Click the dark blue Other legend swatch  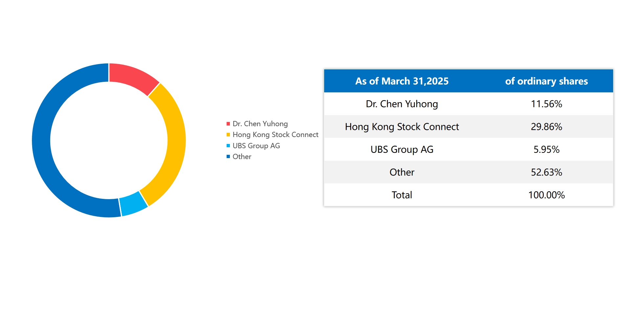(x=228, y=156)
